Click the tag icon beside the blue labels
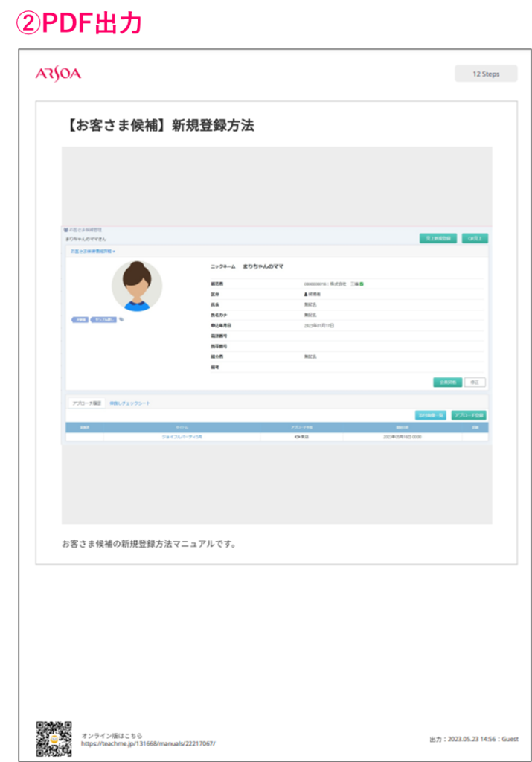 tap(122, 320)
